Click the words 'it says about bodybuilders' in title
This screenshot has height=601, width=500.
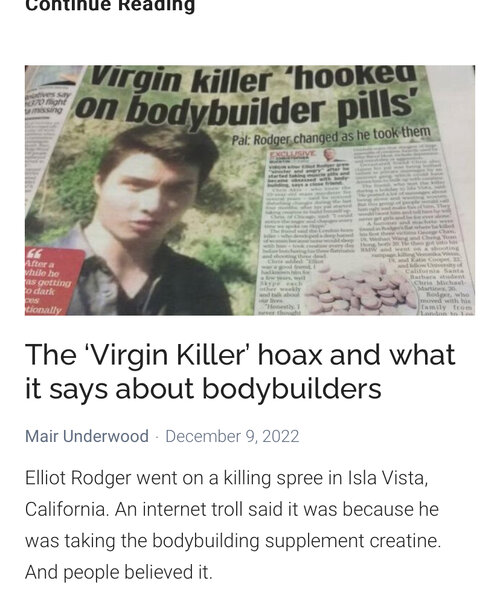[203, 389]
